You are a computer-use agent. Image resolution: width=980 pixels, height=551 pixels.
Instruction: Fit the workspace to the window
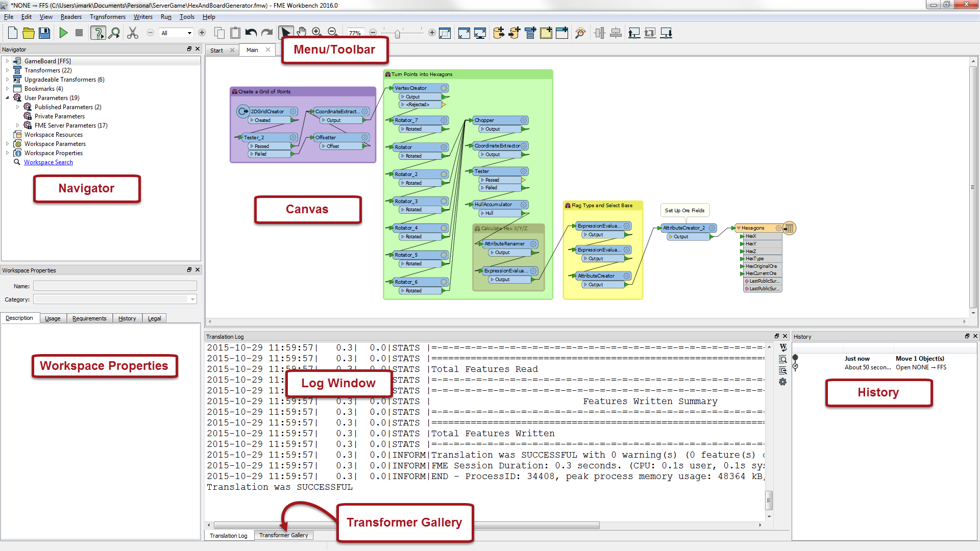tap(464, 33)
